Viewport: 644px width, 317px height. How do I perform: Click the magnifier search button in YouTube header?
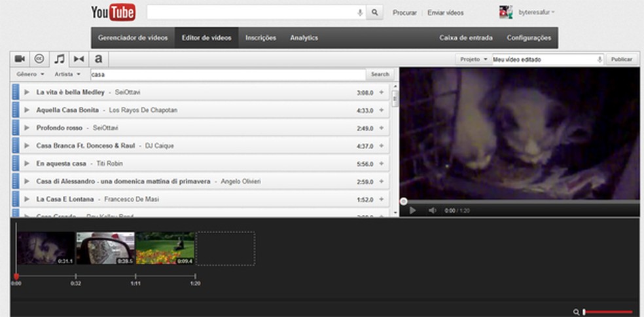(x=374, y=12)
